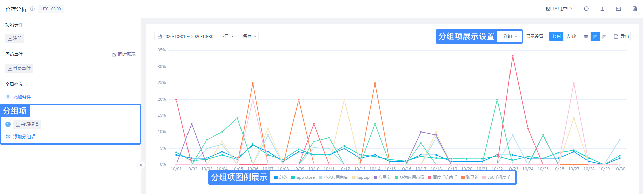This screenshot has height=194, width=644.
Task: Click the 导出 export button
Action: (621, 37)
